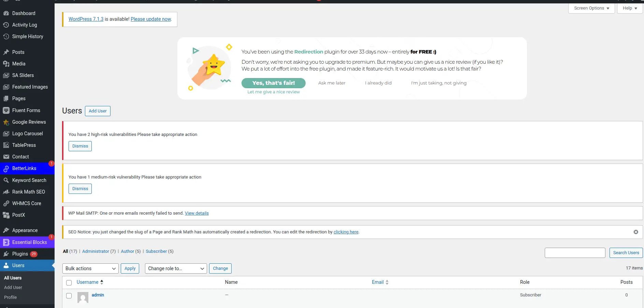The width and height of the screenshot is (644, 308).
Task: Click the Activity Log clock icon
Action: (x=6, y=25)
